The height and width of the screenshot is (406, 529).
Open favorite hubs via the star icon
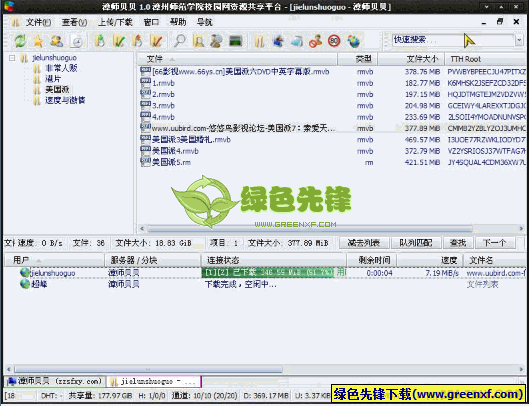[38, 41]
